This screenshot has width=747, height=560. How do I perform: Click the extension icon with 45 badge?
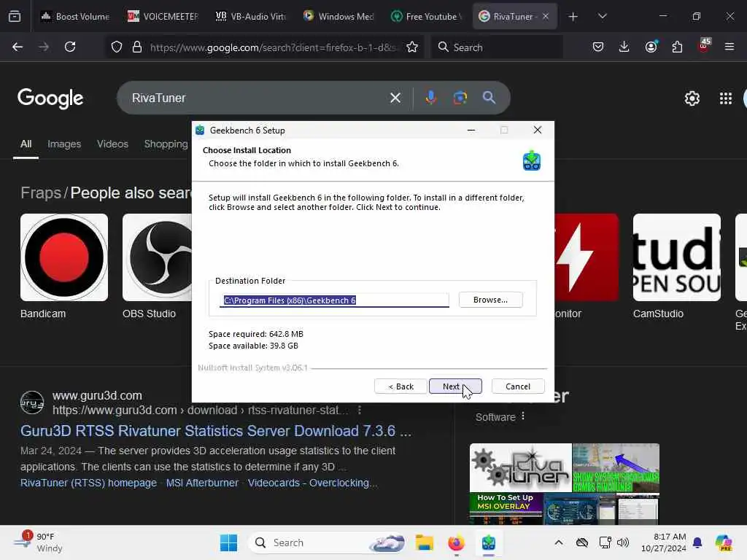[704, 46]
